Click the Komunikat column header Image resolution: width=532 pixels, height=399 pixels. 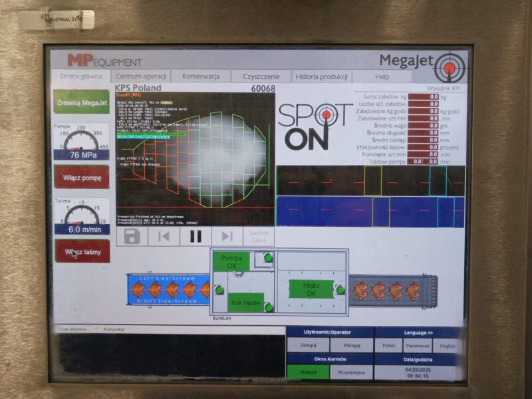(114, 329)
